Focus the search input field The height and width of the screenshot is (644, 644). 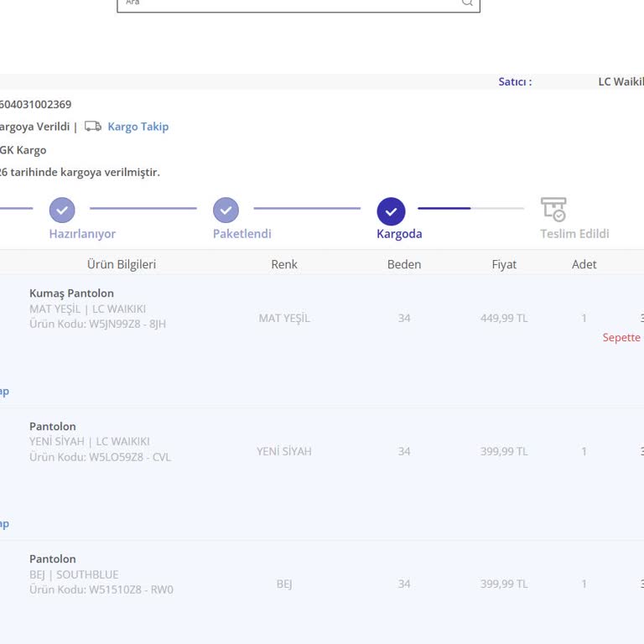[x=285, y=3]
